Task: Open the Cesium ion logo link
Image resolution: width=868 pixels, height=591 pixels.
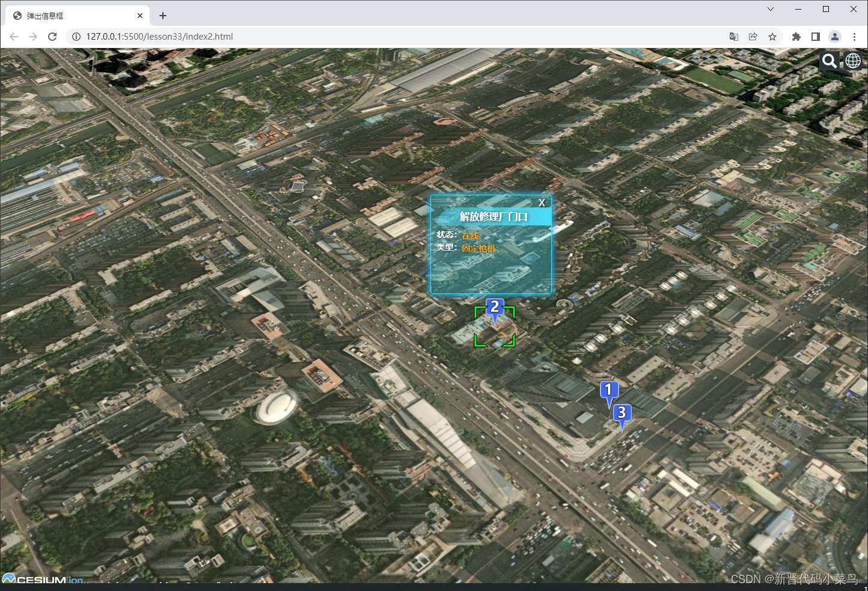Action: point(43,580)
